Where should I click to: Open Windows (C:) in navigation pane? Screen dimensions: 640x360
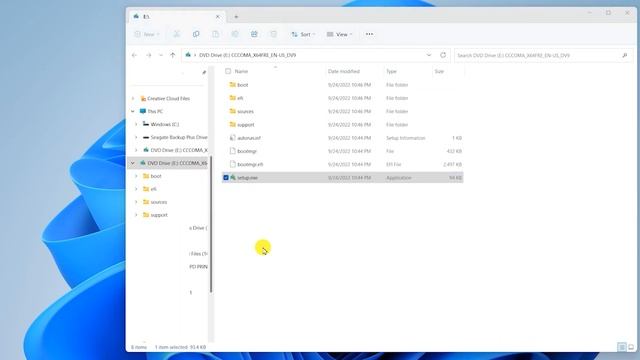(x=164, y=124)
